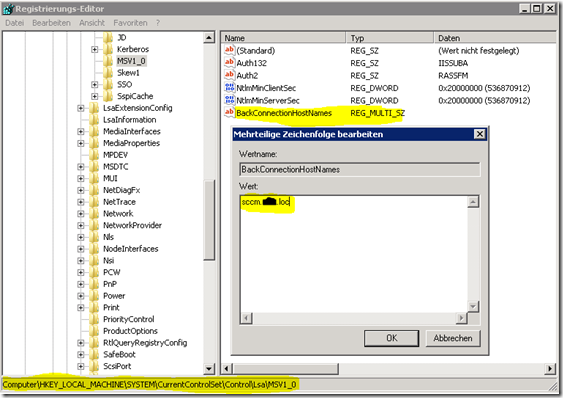Sort by the Name column header
The height and width of the screenshot is (398, 563).
tap(283, 38)
